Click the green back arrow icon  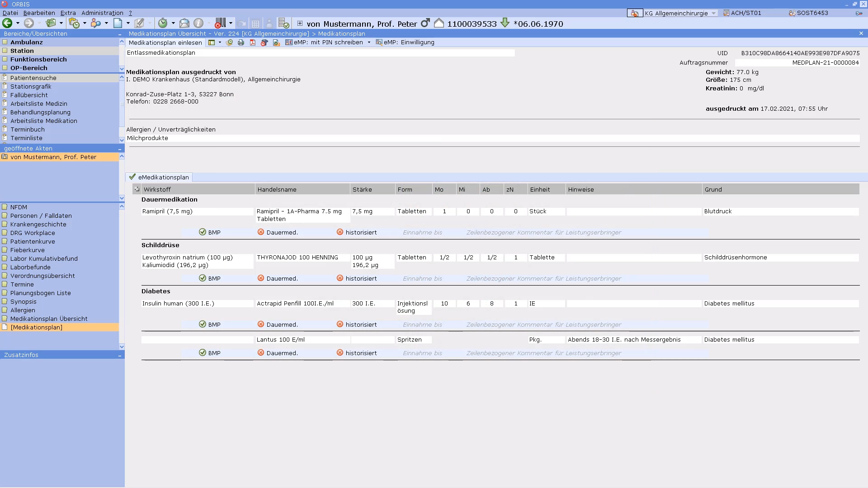click(7, 23)
